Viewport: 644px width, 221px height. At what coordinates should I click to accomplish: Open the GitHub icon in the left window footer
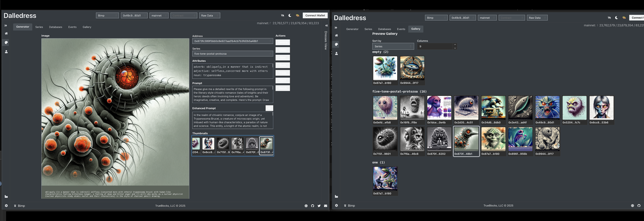pyautogui.click(x=312, y=206)
